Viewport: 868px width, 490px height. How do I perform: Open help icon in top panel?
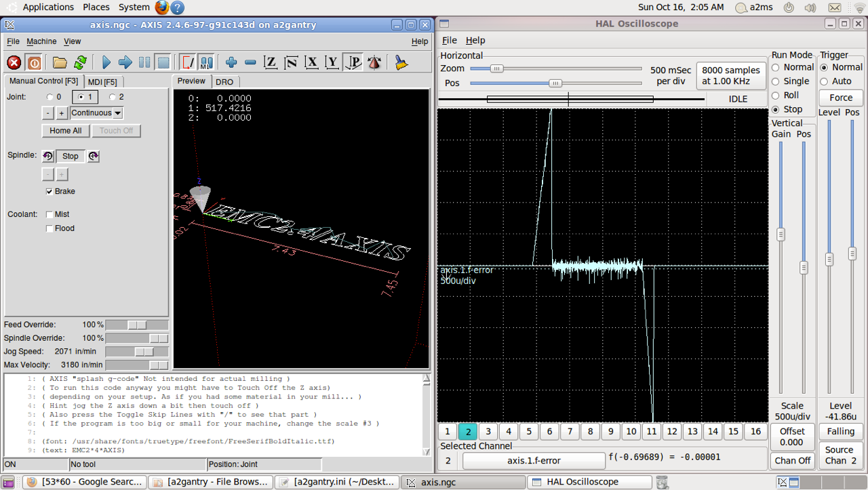point(177,7)
